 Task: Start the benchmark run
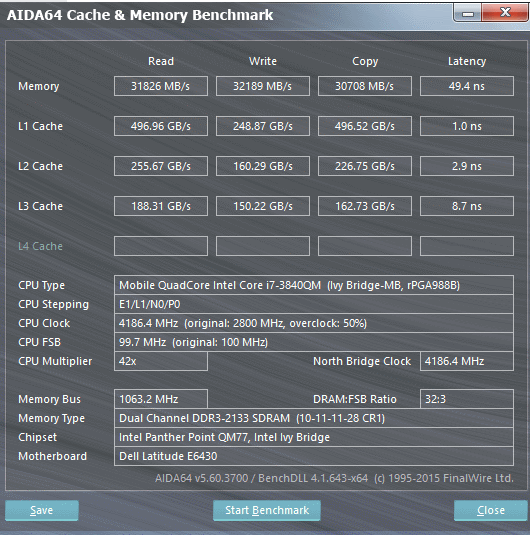pyautogui.click(x=267, y=510)
